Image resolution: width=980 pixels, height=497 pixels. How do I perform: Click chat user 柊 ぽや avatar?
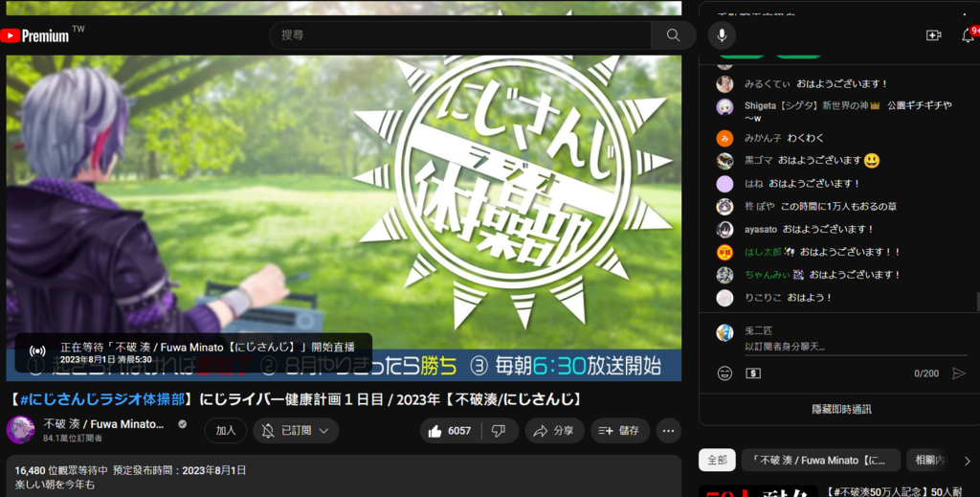pos(724,206)
